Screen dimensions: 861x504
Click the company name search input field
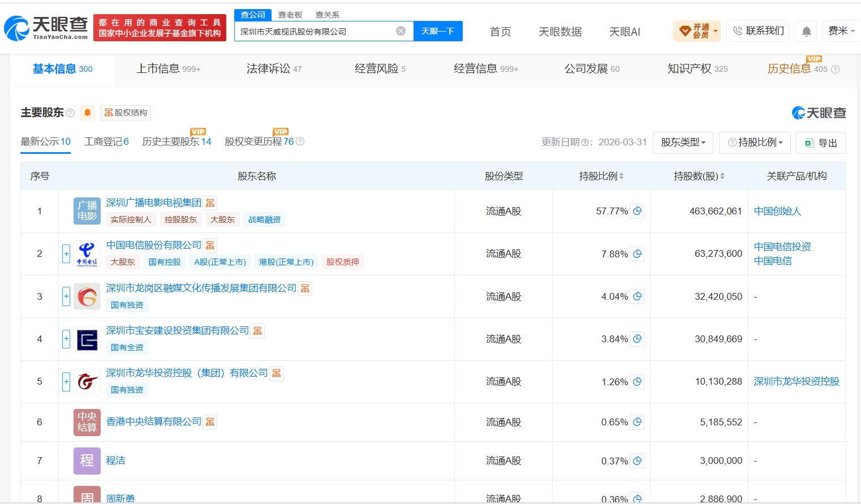(x=316, y=31)
